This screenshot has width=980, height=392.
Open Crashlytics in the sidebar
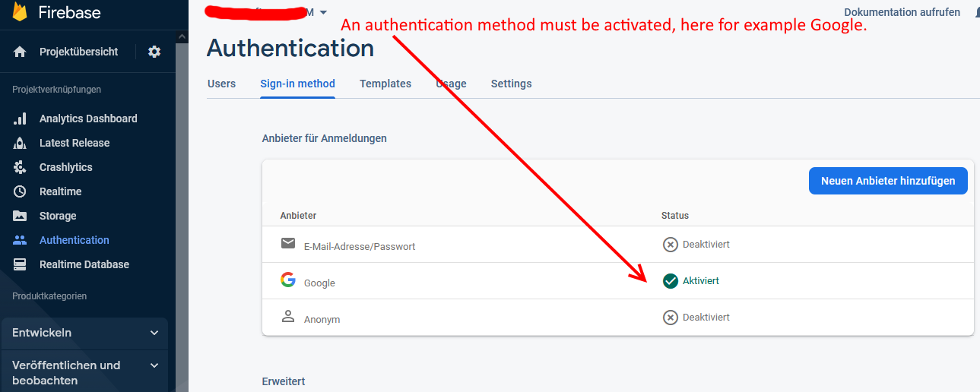pyautogui.click(x=65, y=167)
